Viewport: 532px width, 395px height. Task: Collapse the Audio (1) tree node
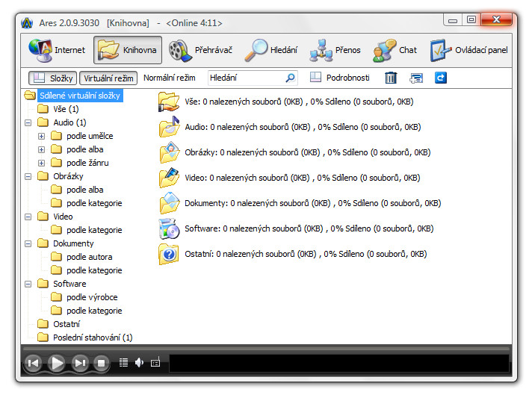pyautogui.click(x=28, y=122)
